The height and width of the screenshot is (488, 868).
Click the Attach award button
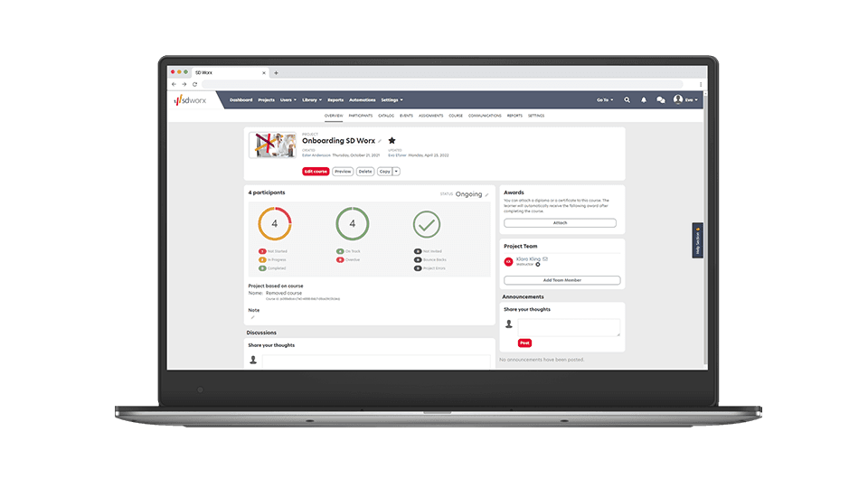[560, 223]
